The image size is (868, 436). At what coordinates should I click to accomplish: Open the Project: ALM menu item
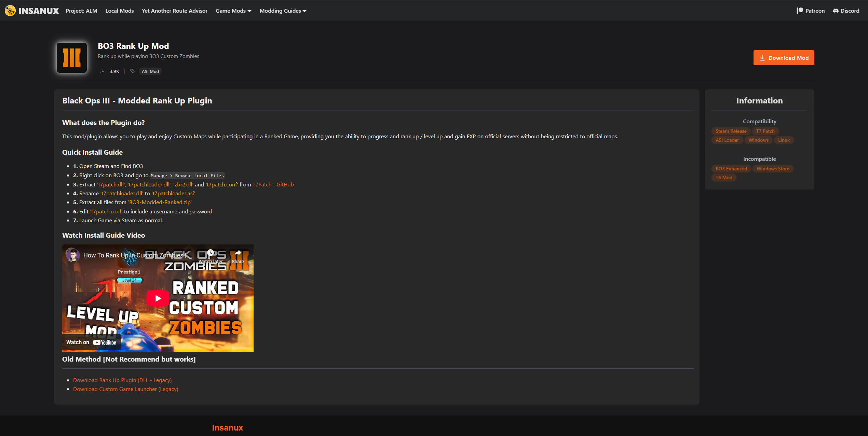click(x=81, y=11)
